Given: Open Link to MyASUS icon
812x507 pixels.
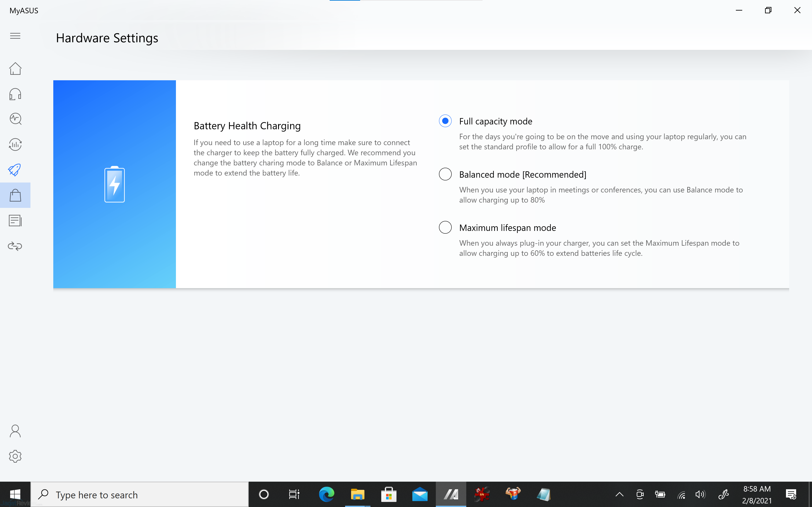Looking at the screenshot, I should click(x=15, y=246).
